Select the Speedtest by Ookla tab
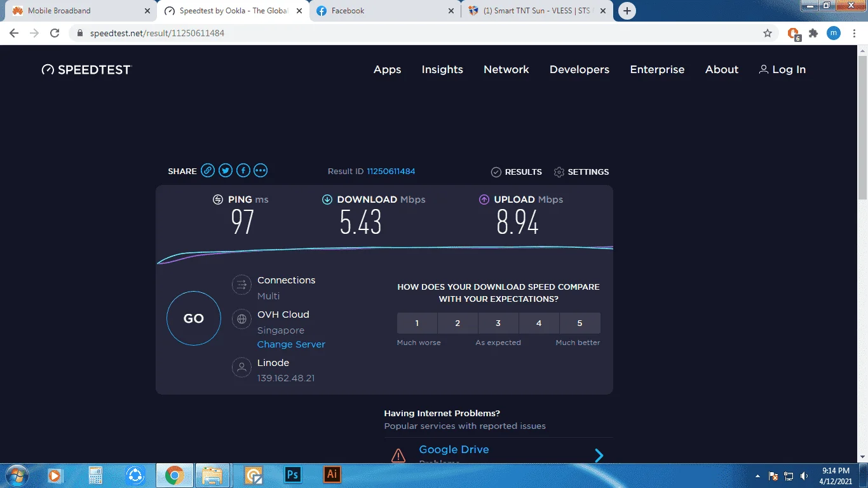The image size is (868, 488). tap(233, 11)
